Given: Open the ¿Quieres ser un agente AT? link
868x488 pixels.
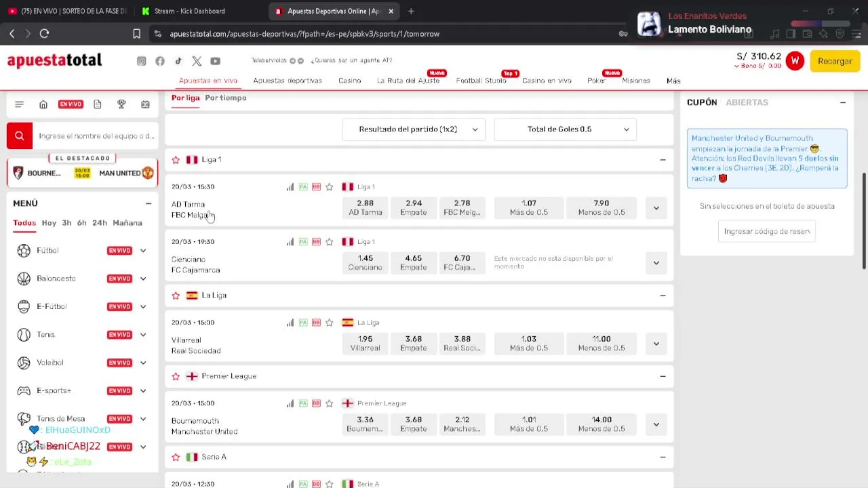Looking at the screenshot, I should [x=351, y=60].
